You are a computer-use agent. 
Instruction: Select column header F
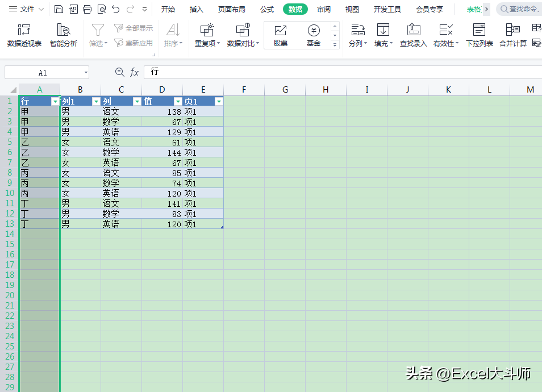point(244,90)
